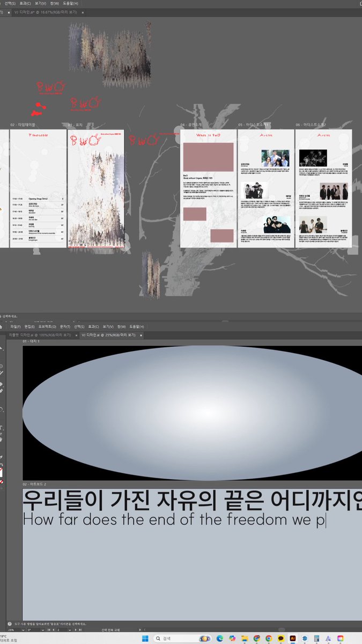Click the 01 - 대지 1 artboard label
362x644 pixels.
click(x=31, y=341)
